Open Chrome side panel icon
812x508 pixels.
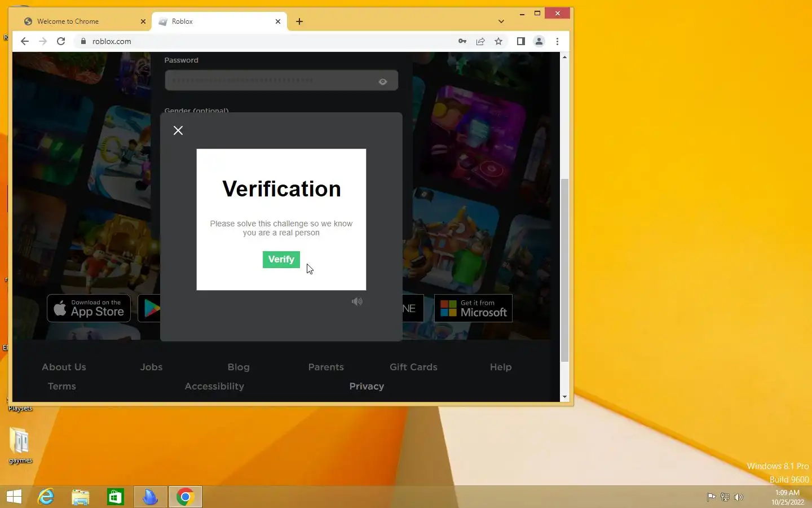point(521,41)
